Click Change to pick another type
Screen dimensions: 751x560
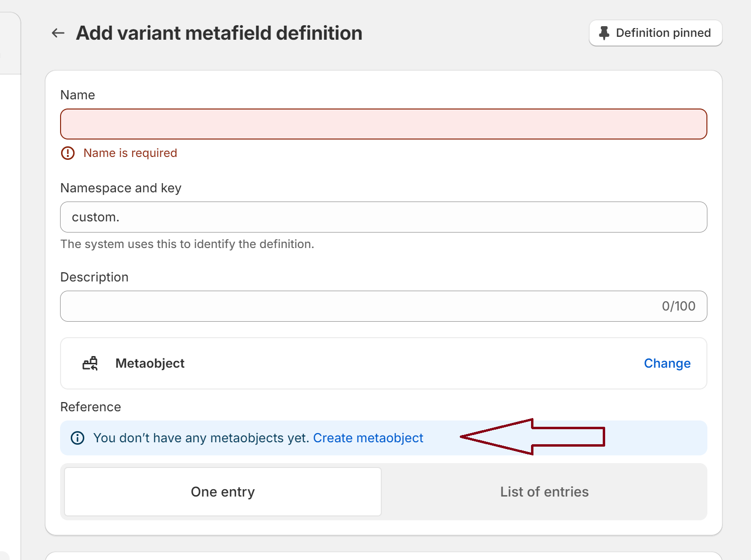[667, 363]
